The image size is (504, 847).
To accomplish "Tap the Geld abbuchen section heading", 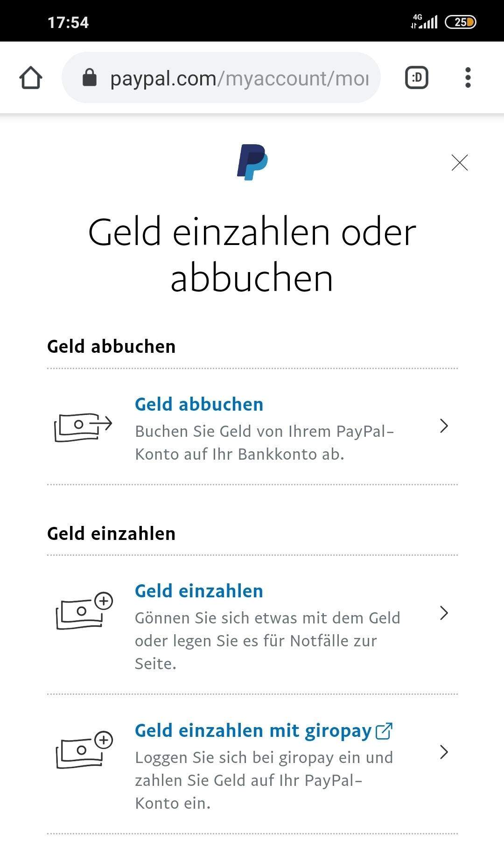I will [111, 346].
